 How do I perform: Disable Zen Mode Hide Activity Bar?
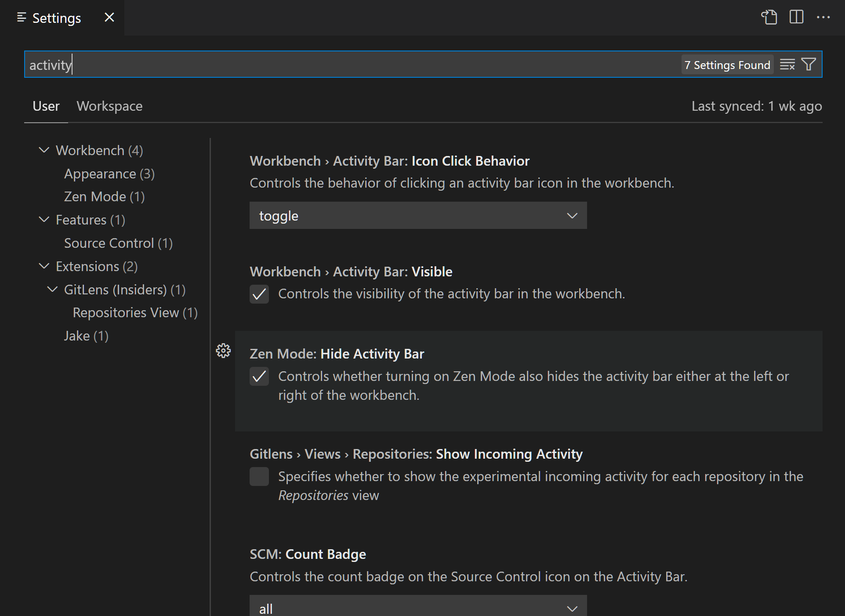point(259,377)
